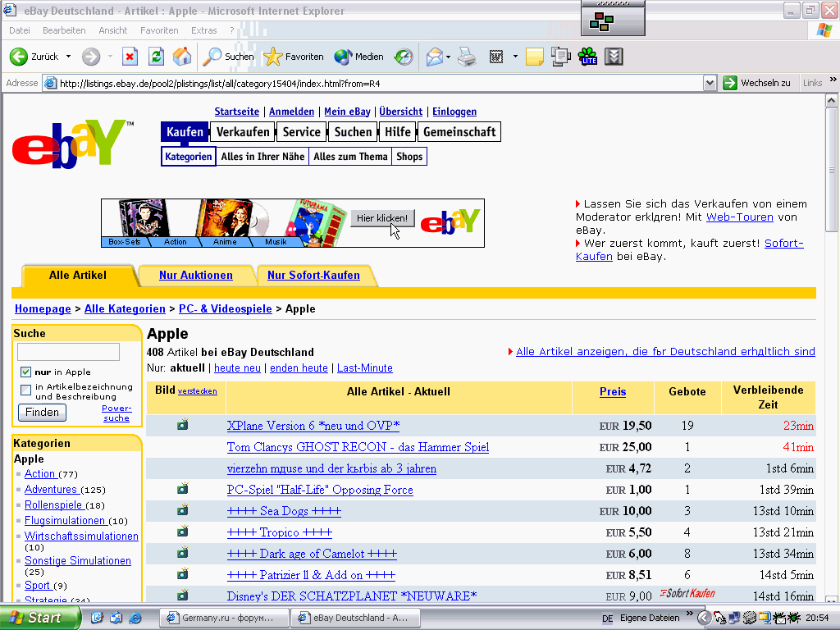Image resolution: width=840 pixels, height=630 pixels.
Task: Open the Bearbeiten menu
Action: point(64,30)
